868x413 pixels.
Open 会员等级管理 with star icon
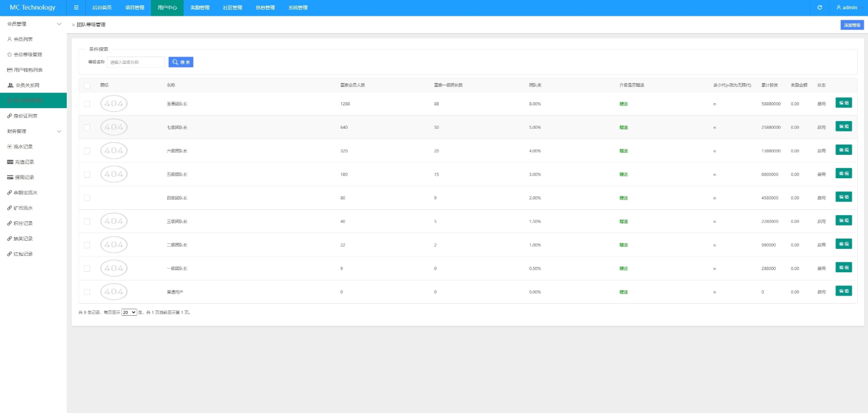coord(27,54)
